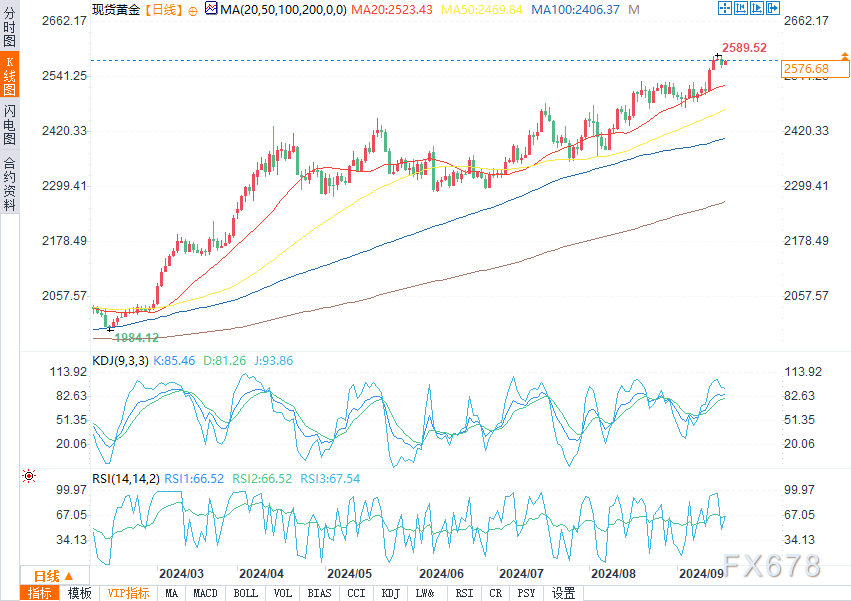Click the 2589.52 high price marker
Screen dimensions: 851x601
pyautogui.click(x=744, y=47)
